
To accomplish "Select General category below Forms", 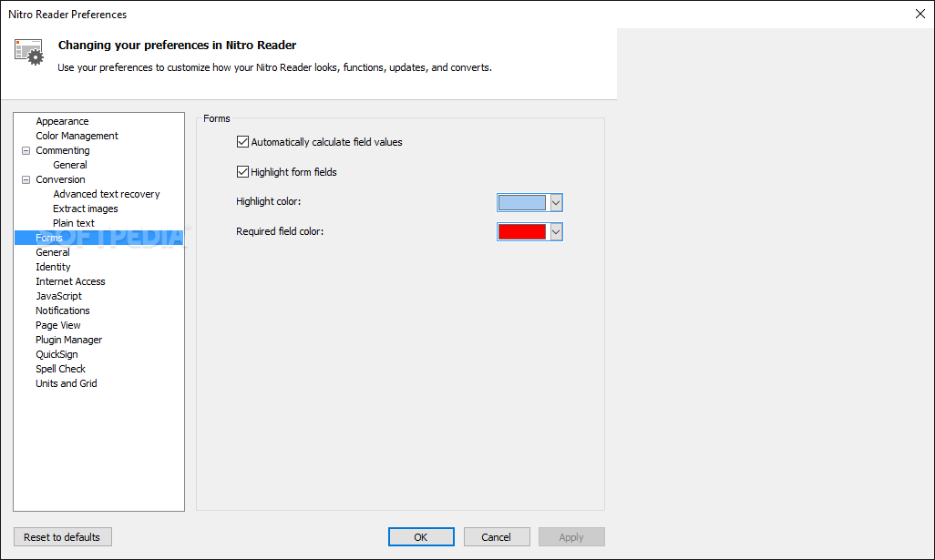I will (53, 252).
